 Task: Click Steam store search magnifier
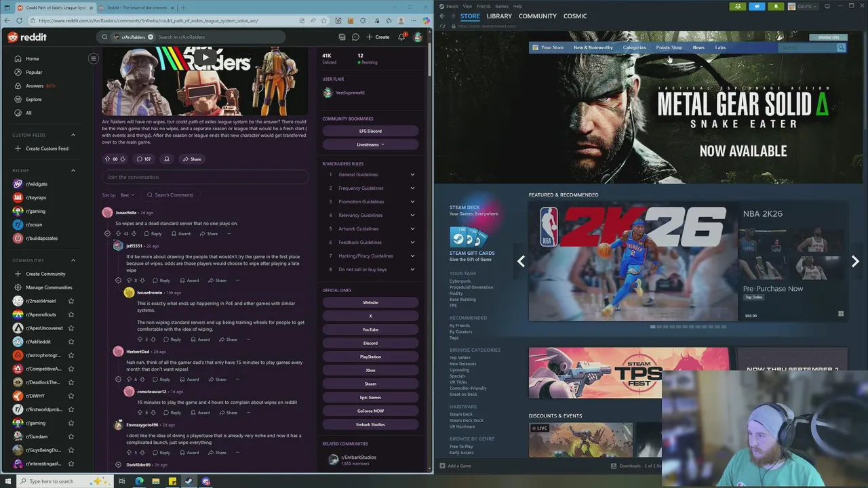point(841,47)
